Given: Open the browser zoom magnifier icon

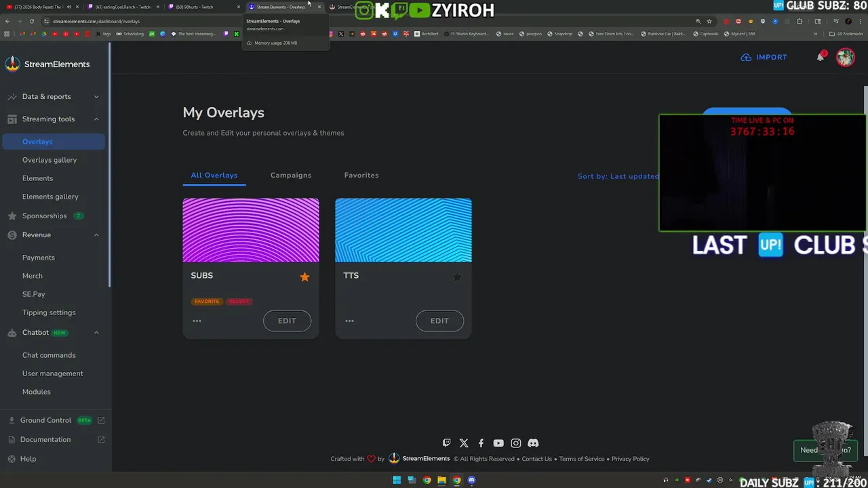Looking at the screenshot, I should [698, 21].
